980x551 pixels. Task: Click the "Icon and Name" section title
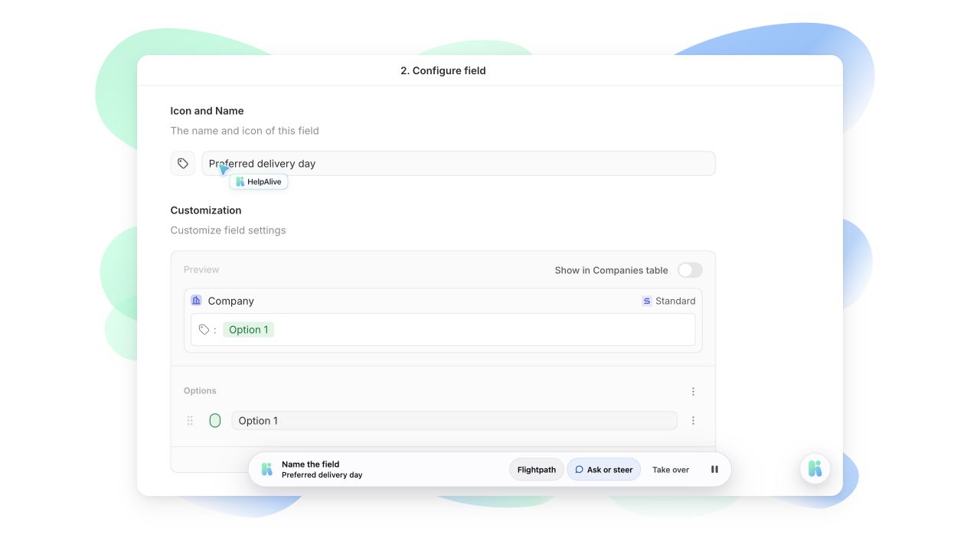pos(207,111)
